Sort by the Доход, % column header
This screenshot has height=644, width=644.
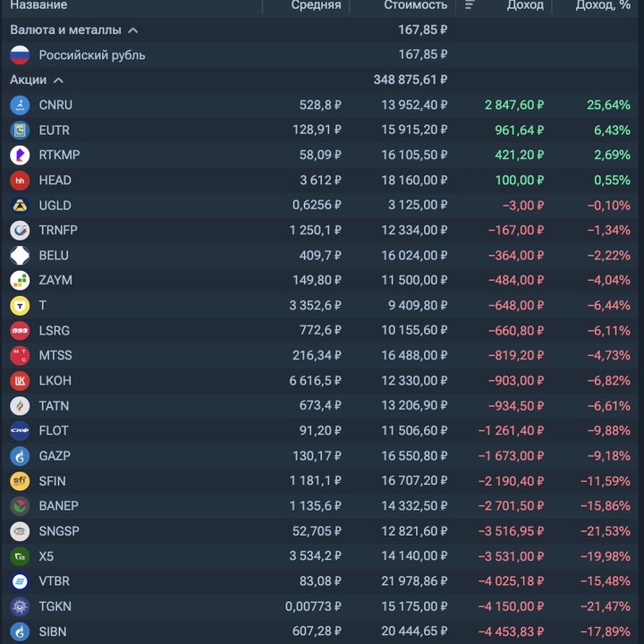tap(603, 5)
